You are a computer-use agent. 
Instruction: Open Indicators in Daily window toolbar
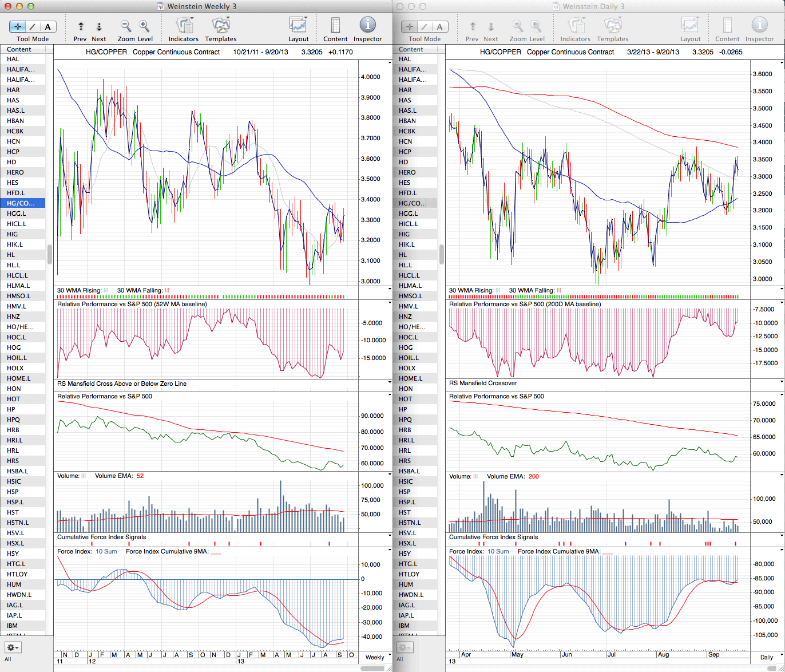[576, 26]
